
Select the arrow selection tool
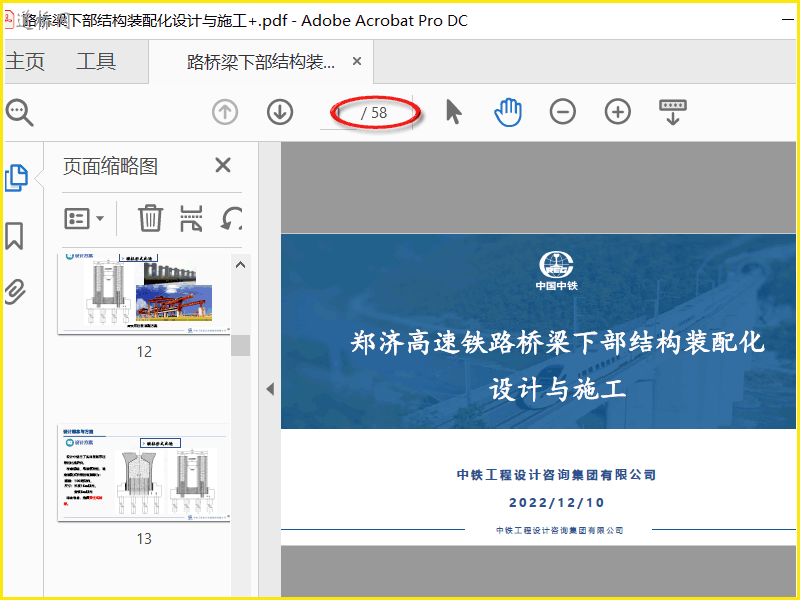click(453, 112)
